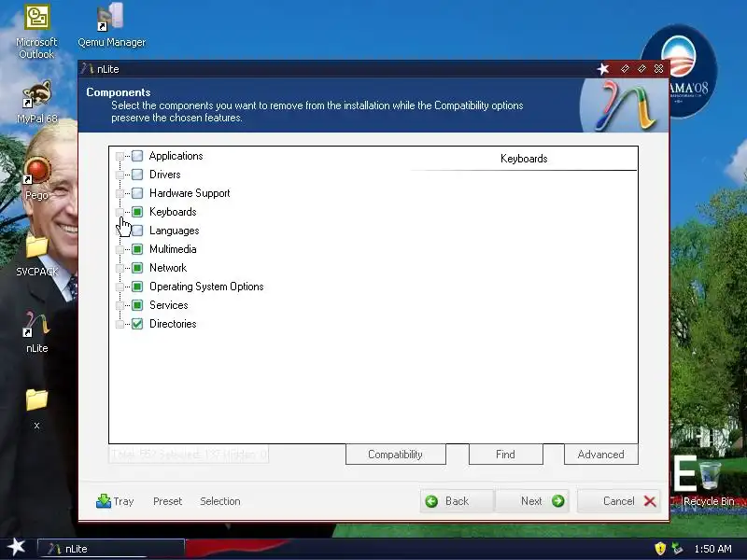
Task: Open the Selection menu
Action: 220,501
